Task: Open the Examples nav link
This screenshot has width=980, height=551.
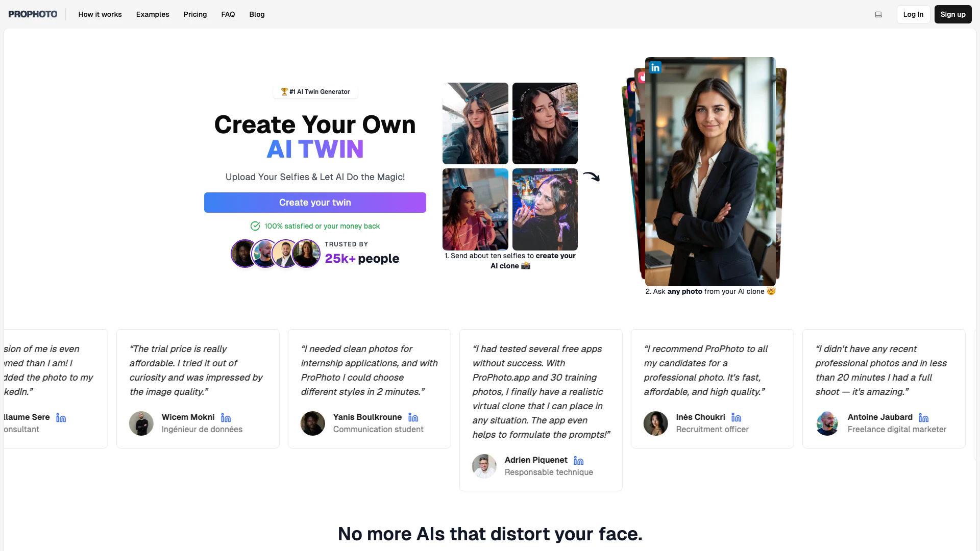Action: pos(153,14)
